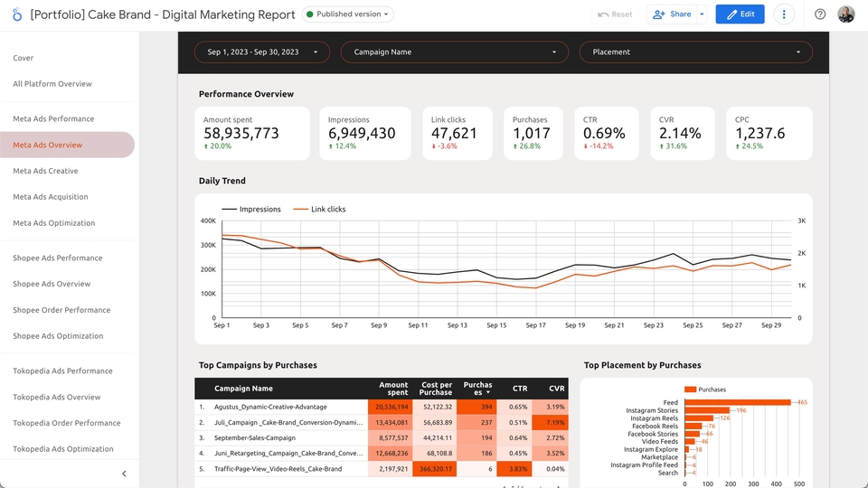868x488 pixels.
Task: Open the three-dot more options menu
Action: (x=783, y=14)
